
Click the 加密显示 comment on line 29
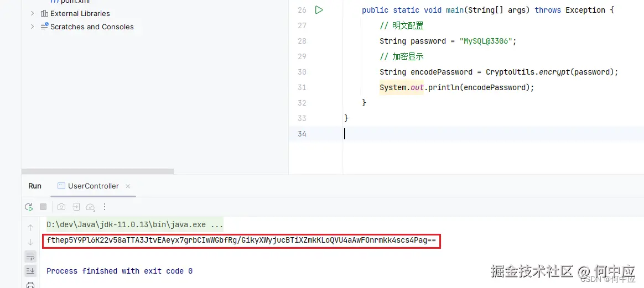tap(401, 56)
